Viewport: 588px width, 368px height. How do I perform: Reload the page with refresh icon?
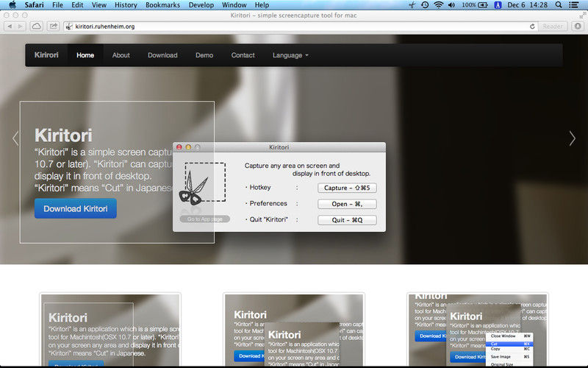532,26
